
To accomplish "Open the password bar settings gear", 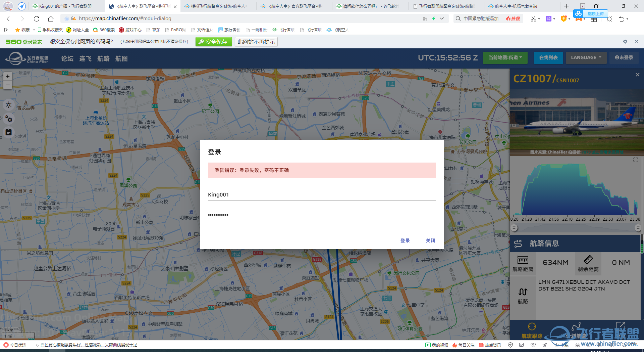I will [625, 42].
